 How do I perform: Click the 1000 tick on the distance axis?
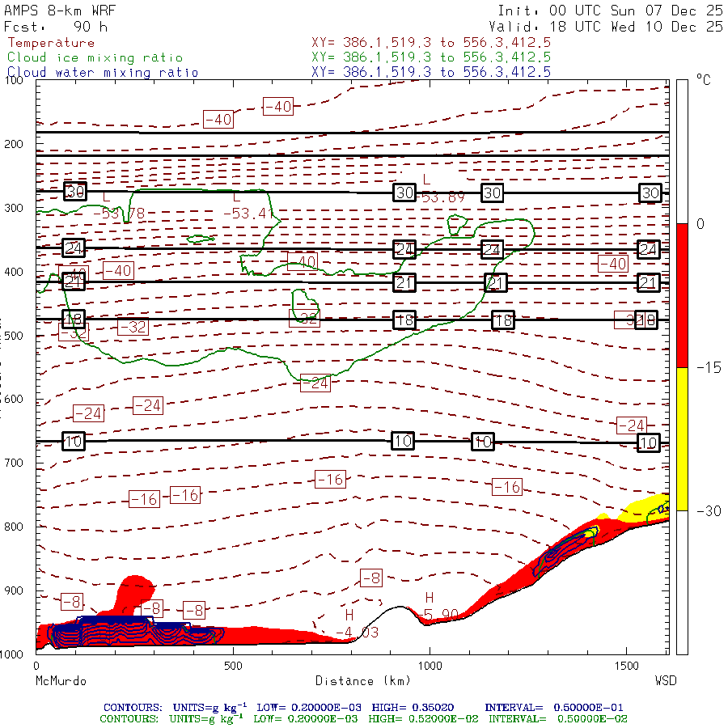(430, 666)
